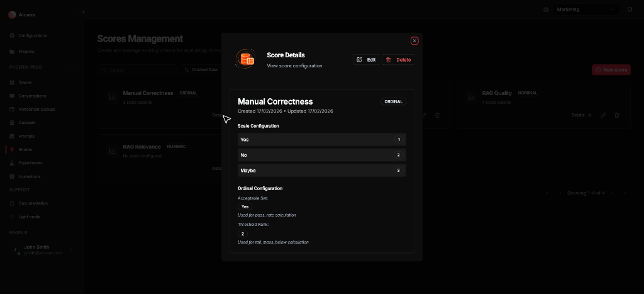This screenshot has width=644, height=294.
Task: Click the Yes acceptable set chip
Action: 245,206
